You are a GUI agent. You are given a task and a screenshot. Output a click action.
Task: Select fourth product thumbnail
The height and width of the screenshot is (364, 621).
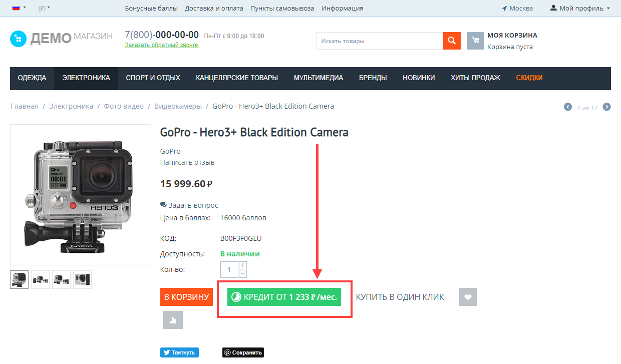point(83,279)
